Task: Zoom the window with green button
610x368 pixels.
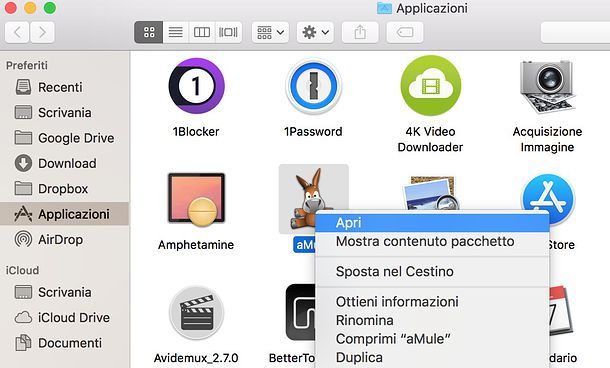Action: click(x=50, y=7)
